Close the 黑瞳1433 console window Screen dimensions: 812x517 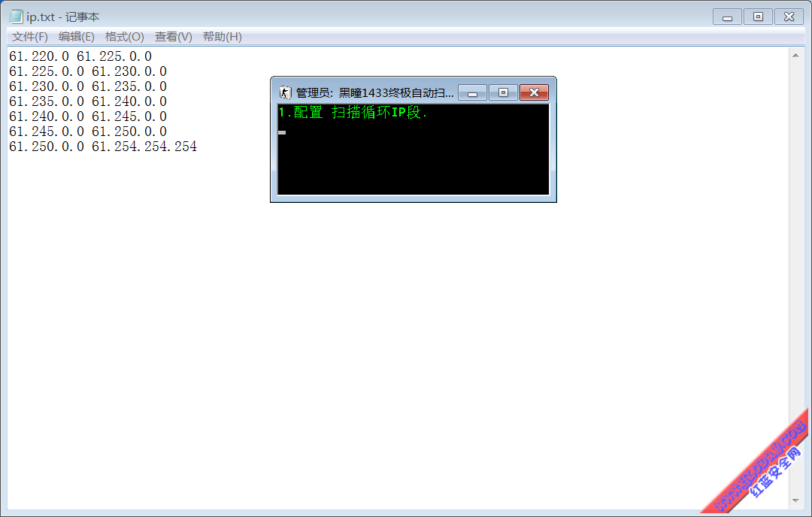click(x=534, y=92)
